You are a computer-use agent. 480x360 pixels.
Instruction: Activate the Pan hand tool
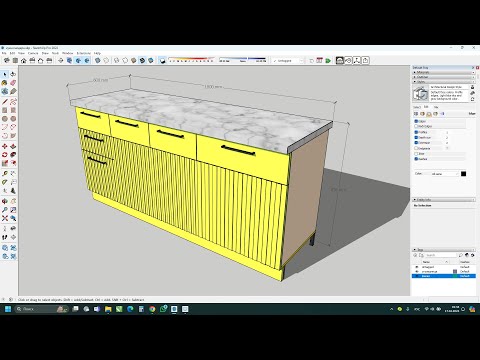[x=13, y=201]
